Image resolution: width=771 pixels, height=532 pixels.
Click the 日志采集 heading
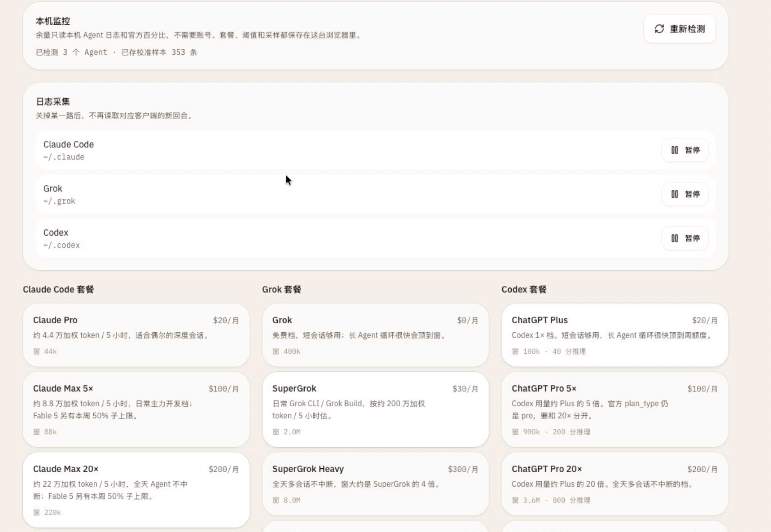point(53,101)
